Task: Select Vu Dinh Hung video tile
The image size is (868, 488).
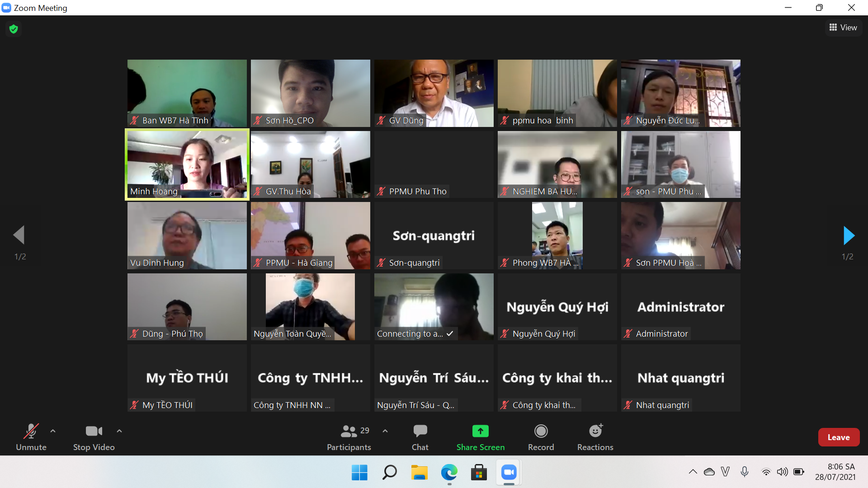Action: (x=187, y=235)
